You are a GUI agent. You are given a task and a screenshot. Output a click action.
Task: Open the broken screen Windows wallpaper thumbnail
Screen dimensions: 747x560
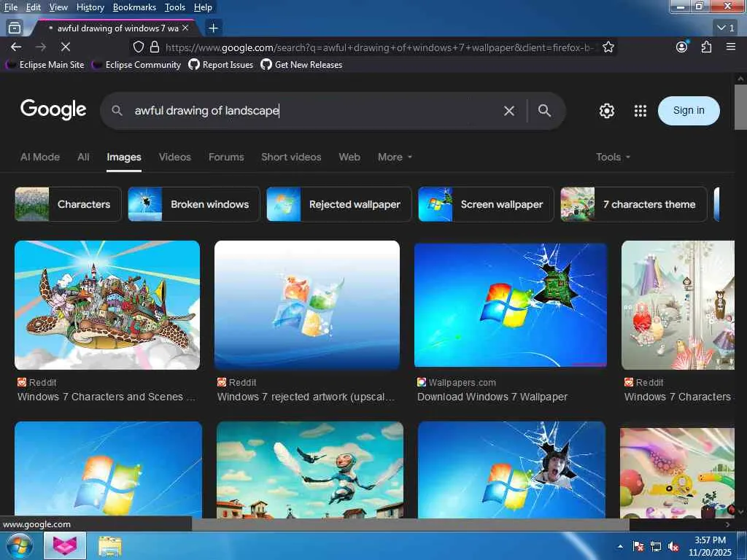pyautogui.click(x=510, y=305)
